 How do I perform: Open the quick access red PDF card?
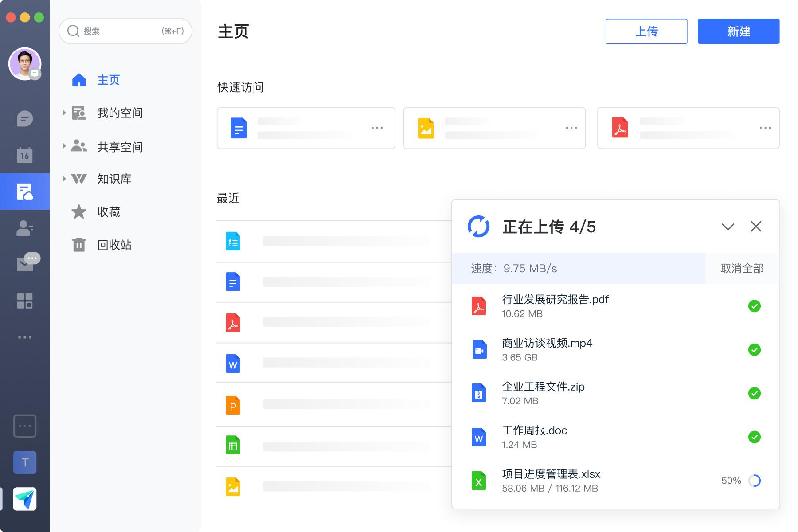click(688, 128)
